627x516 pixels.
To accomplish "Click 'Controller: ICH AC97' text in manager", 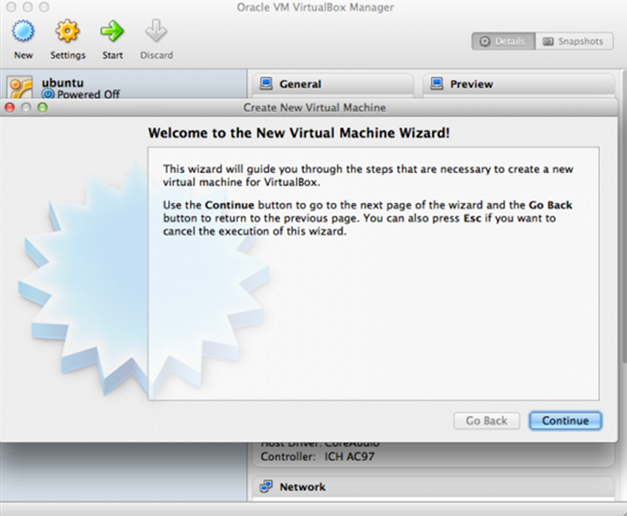I will pos(317,456).
